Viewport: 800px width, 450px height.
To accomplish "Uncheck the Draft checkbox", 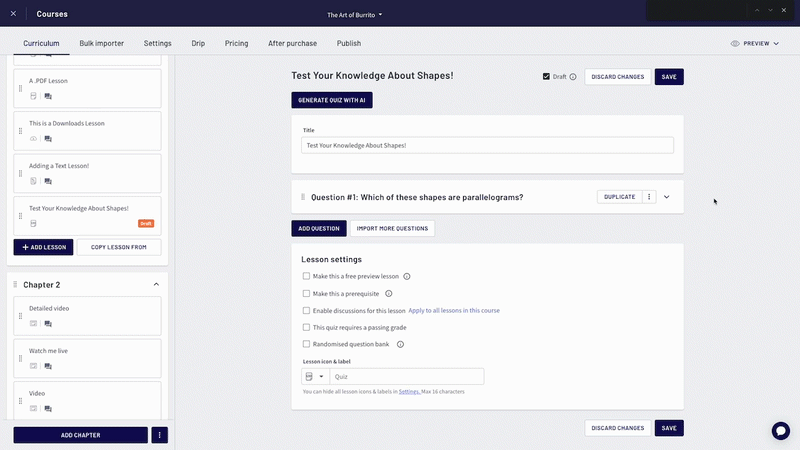I will point(546,77).
